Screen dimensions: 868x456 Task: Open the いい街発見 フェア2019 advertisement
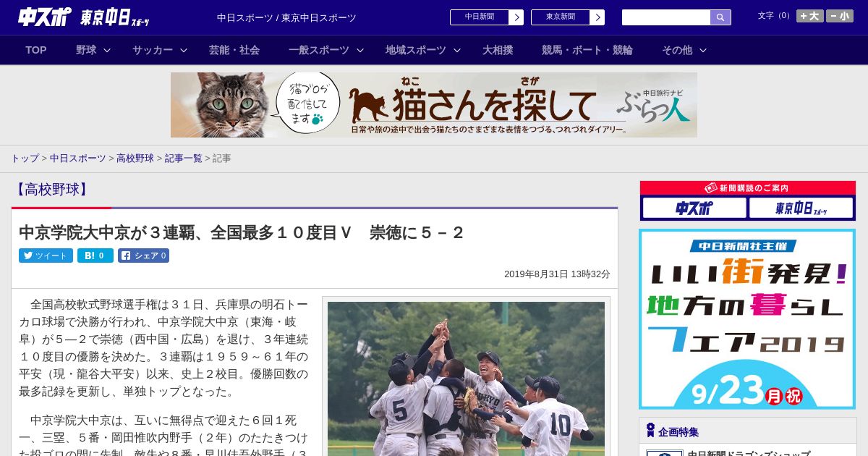pos(747,319)
